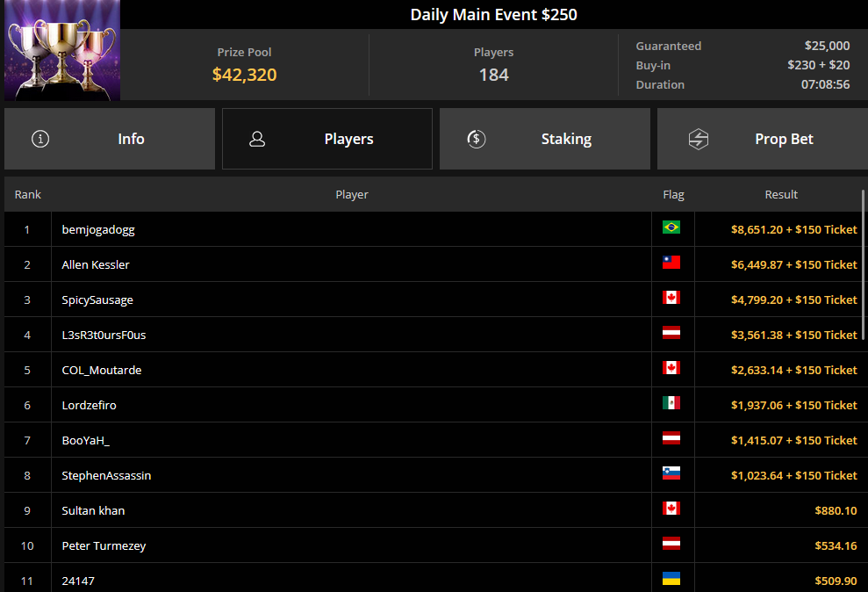Image resolution: width=868 pixels, height=592 pixels.
Task: Select the Players tab
Action: 327,139
